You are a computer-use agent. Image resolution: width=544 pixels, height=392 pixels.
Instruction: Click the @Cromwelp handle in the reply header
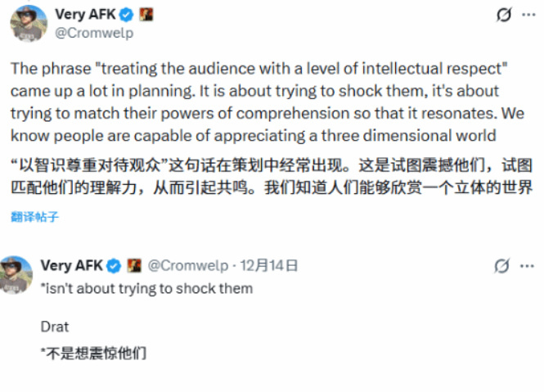[187, 265]
